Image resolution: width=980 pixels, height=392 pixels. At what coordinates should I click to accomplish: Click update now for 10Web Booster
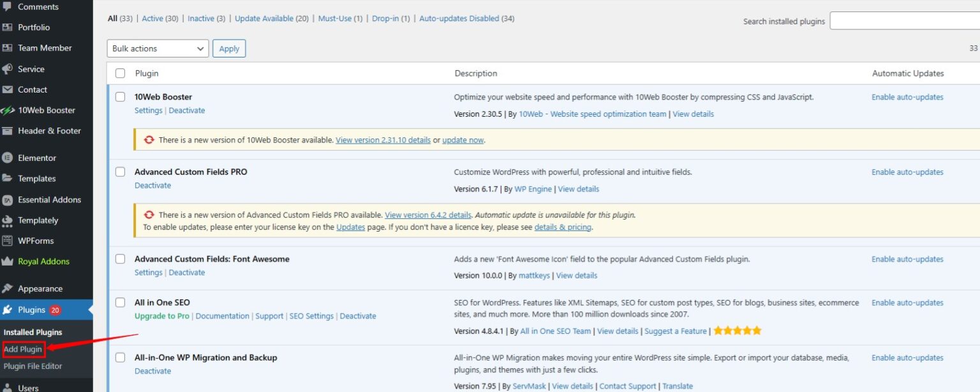click(x=463, y=140)
